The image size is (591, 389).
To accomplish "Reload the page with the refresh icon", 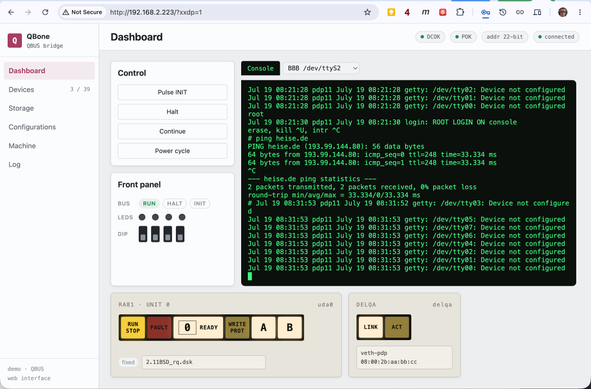I will (45, 12).
